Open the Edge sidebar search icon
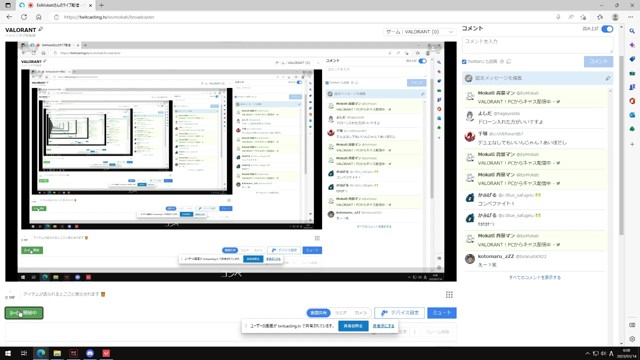Viewport: 640px width, 360px height. 632,31
